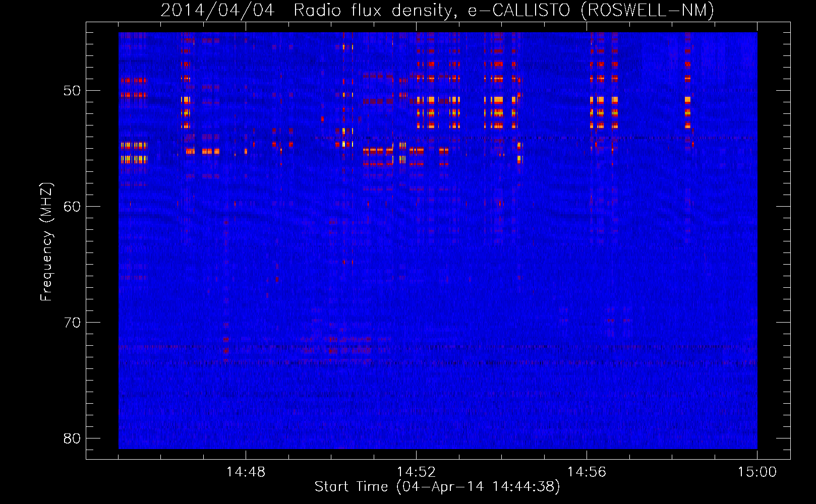Screen dimensions: 816x504
Task: Click the 14:48 time tick label
Action: (x=246, y=472)
